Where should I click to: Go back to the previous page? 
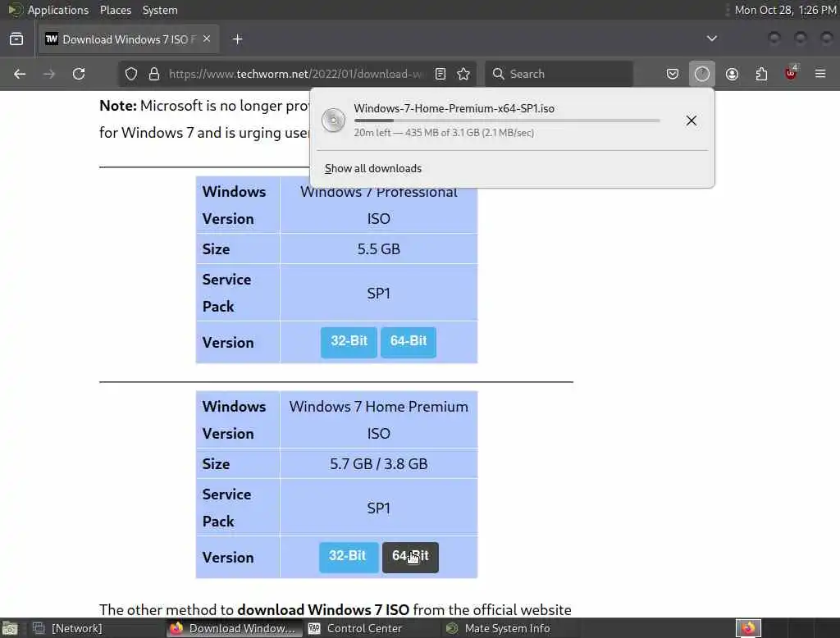click(x=20, y=74)
